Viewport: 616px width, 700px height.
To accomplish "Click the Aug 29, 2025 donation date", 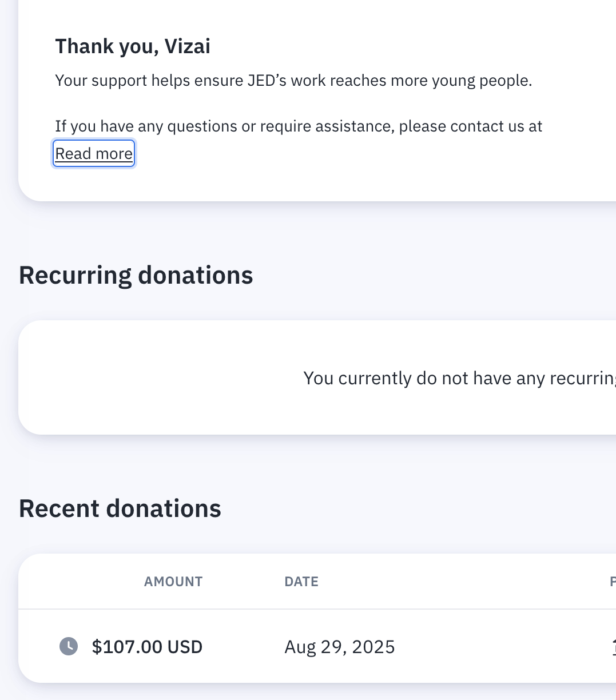I will pyautogui.click(x=340, y=647).
